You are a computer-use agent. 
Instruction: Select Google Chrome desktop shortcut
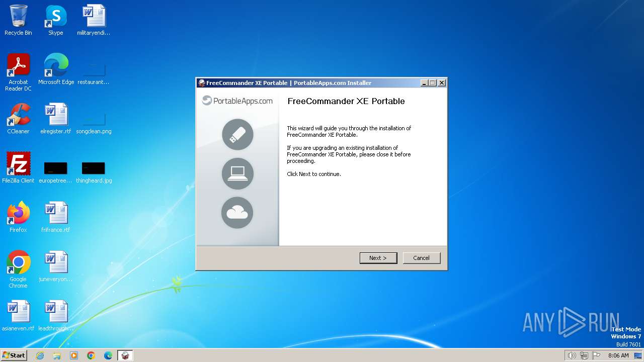click(x=18, y=269)
